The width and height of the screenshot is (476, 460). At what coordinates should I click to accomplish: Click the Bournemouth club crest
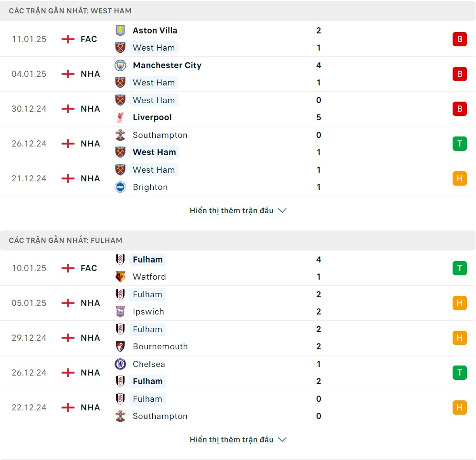click(x=120, y=346)
